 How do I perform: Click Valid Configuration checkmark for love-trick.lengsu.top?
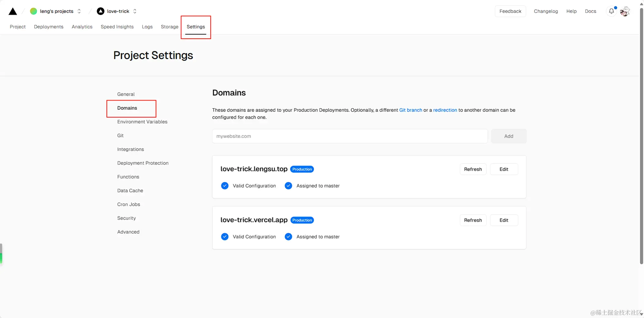tap(225, 186)
